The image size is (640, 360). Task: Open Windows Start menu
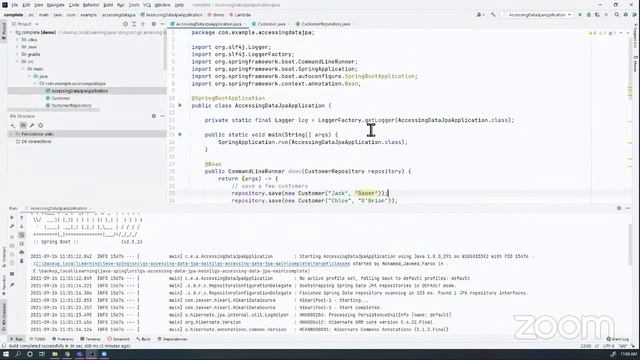[6, 354]
